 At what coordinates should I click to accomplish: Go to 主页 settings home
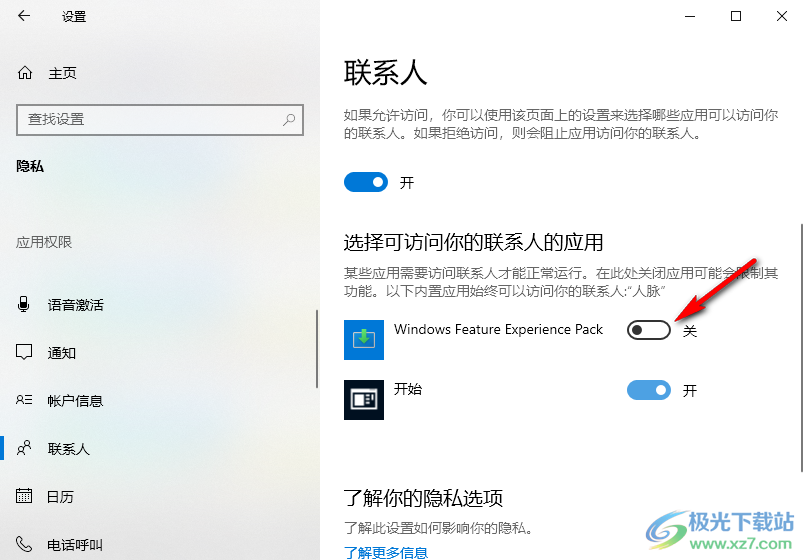tap(62, 73)
